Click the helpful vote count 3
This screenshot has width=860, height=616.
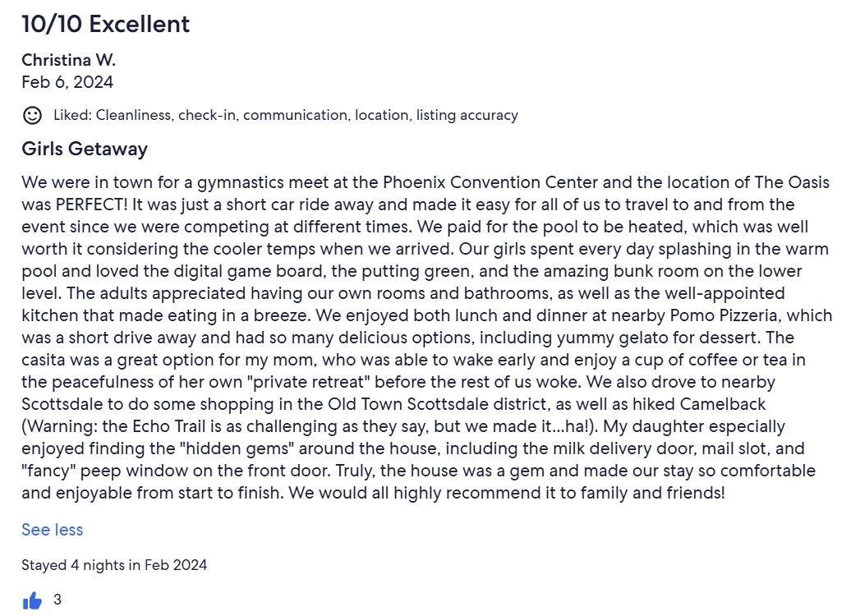click(x=57, y=600)
